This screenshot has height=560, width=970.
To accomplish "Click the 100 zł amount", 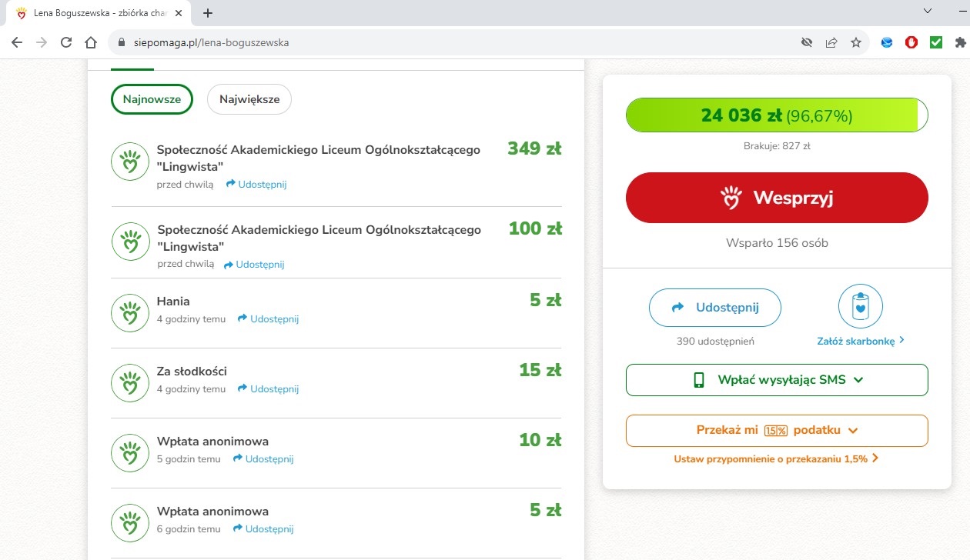I will pyautogui.click(x=535, y=228).
